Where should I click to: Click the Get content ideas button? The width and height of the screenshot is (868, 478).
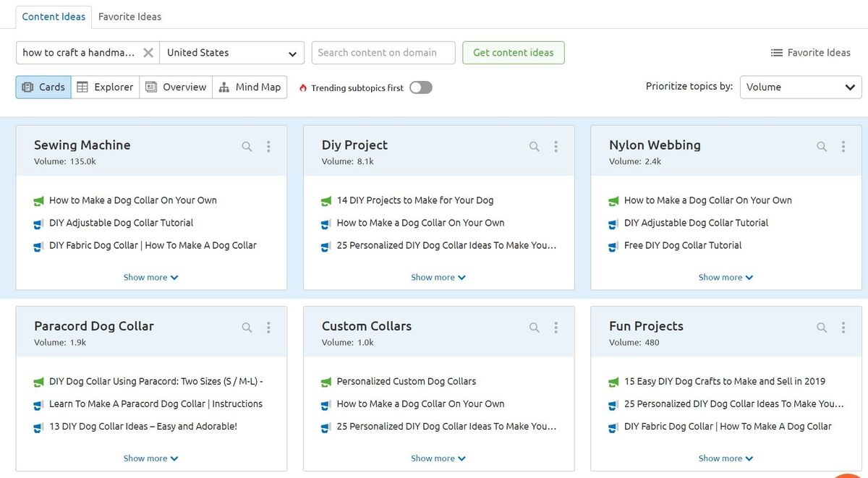point(514,53)
